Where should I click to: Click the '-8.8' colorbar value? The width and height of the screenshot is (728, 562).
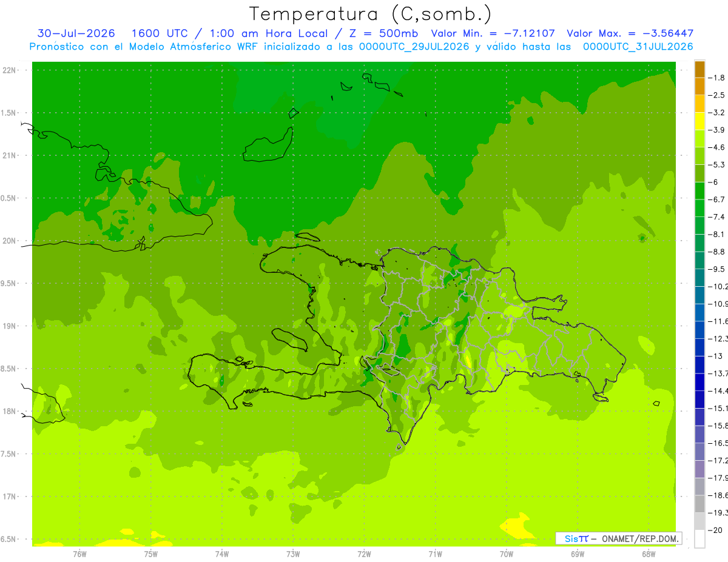coord(716,252)
